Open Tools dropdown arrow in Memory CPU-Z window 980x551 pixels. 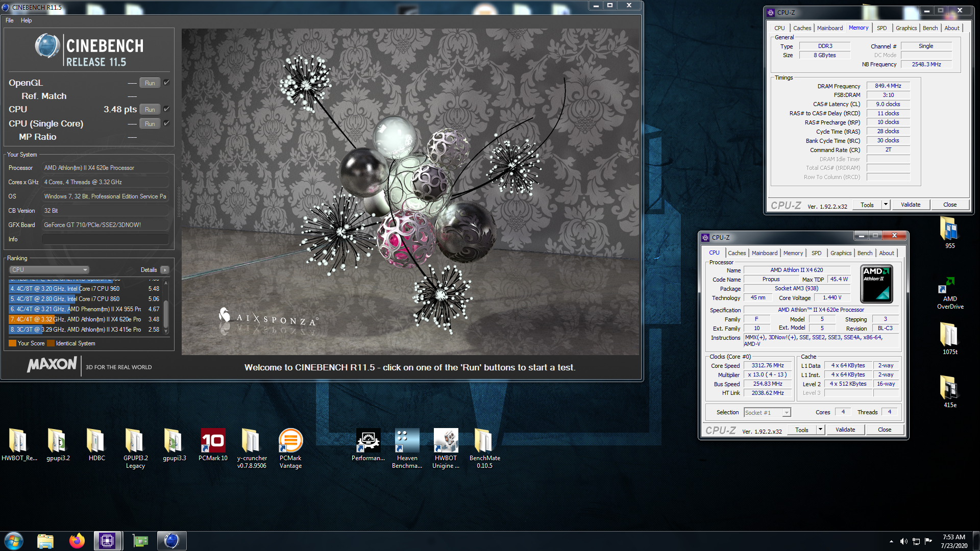886,205
